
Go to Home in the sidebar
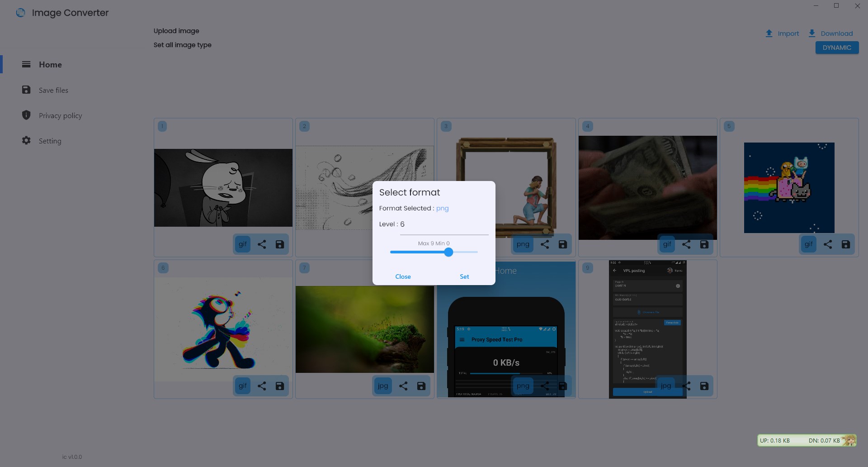[x=50, y=65]
